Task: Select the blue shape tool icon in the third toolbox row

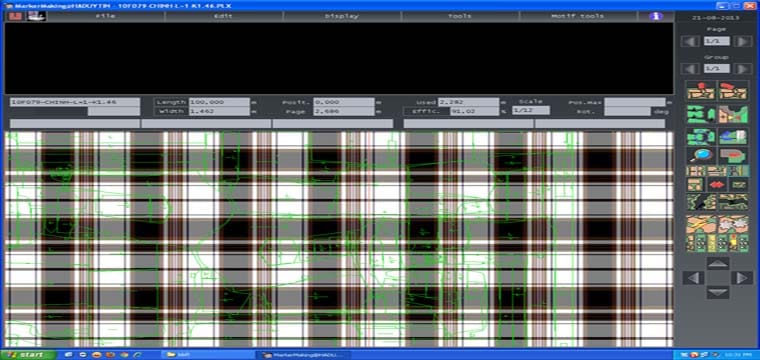Action: point(733,137)
